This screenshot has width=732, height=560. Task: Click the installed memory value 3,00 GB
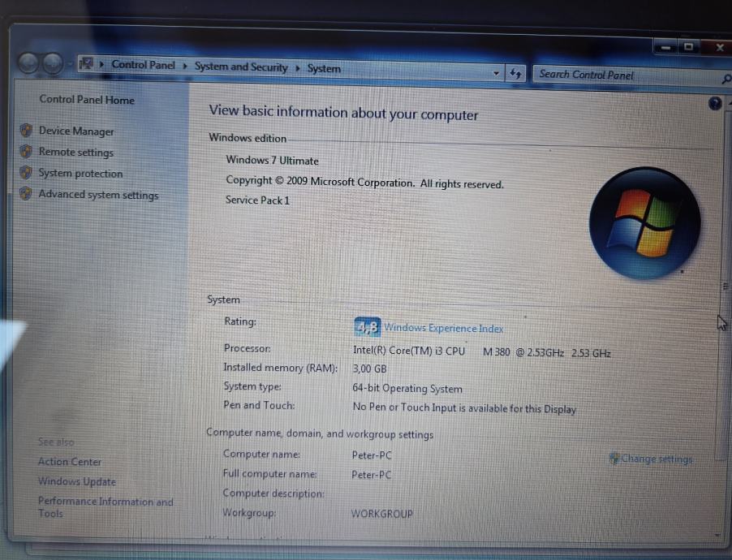coord(370,368)
